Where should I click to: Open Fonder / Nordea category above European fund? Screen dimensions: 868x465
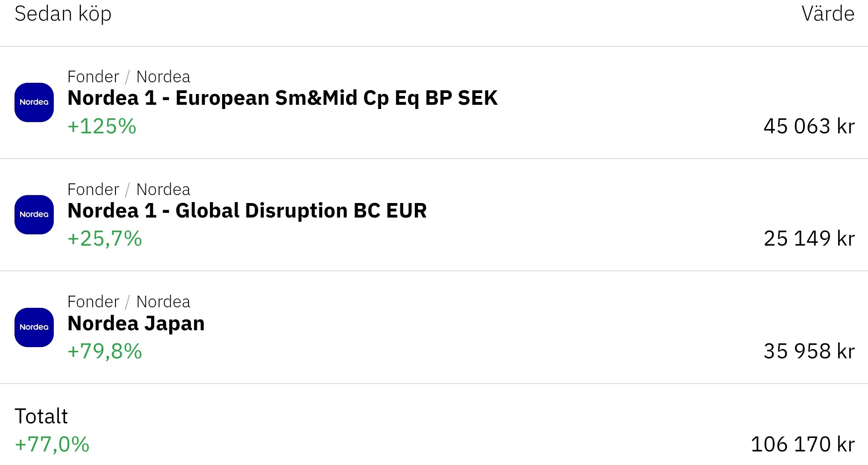[129, 77]
